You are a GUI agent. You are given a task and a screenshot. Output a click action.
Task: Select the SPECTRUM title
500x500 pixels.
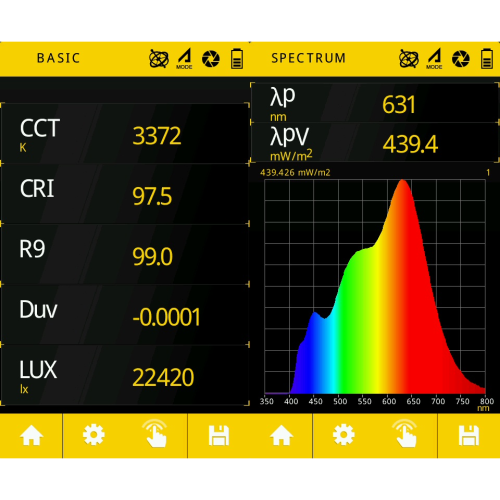(308, 58)
